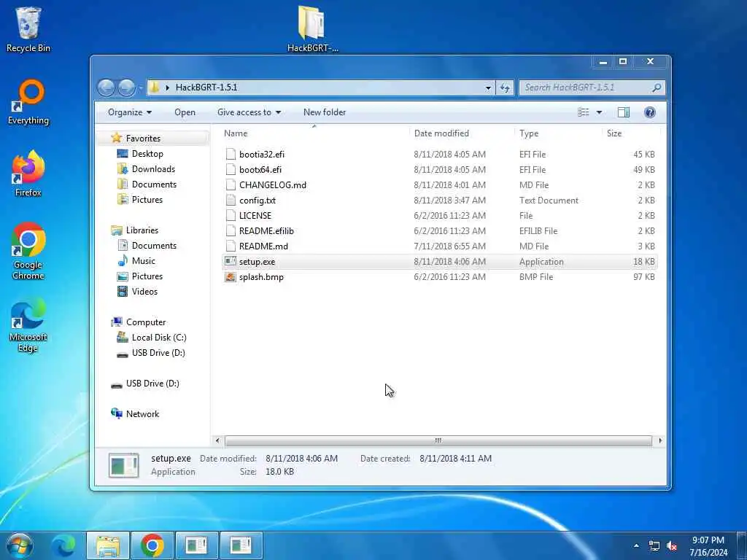Go to Downloads in Favorites
This screenshot has width=747, height=560.
point(153,169)
